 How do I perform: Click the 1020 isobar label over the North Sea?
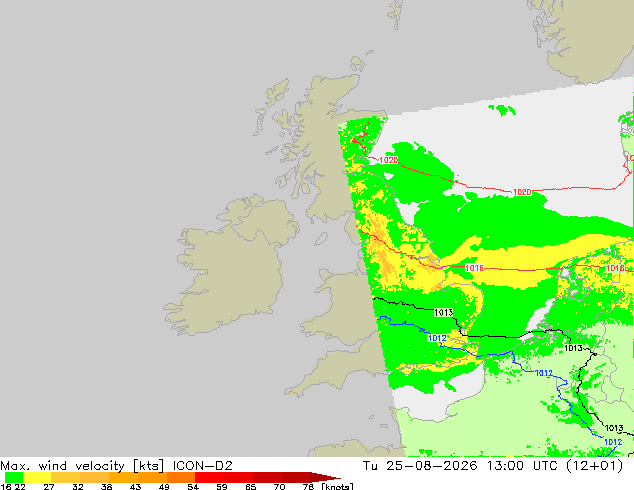[x=522, y=192]
